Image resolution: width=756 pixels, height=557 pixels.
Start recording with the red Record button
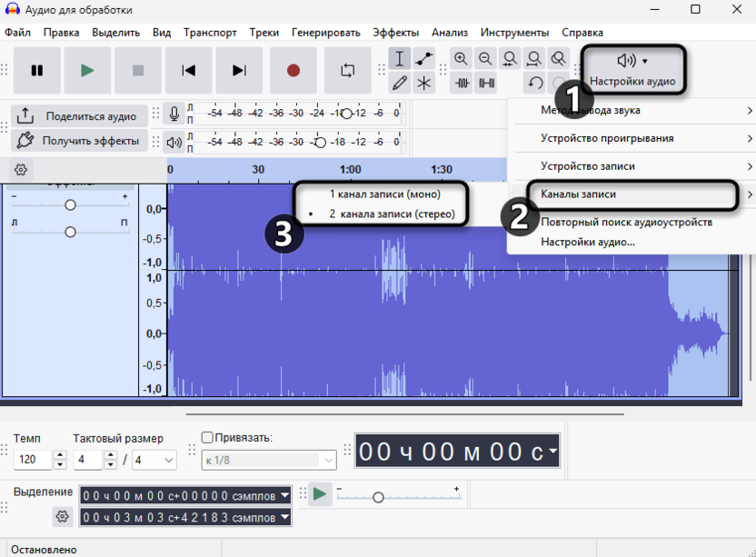pyautogui.click(x=293, y=70)
